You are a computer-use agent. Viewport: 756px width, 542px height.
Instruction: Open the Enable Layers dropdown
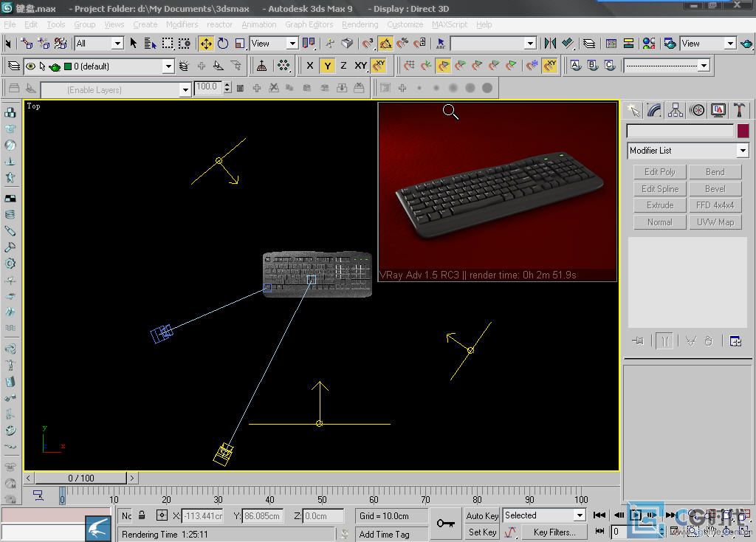(185, 89)
